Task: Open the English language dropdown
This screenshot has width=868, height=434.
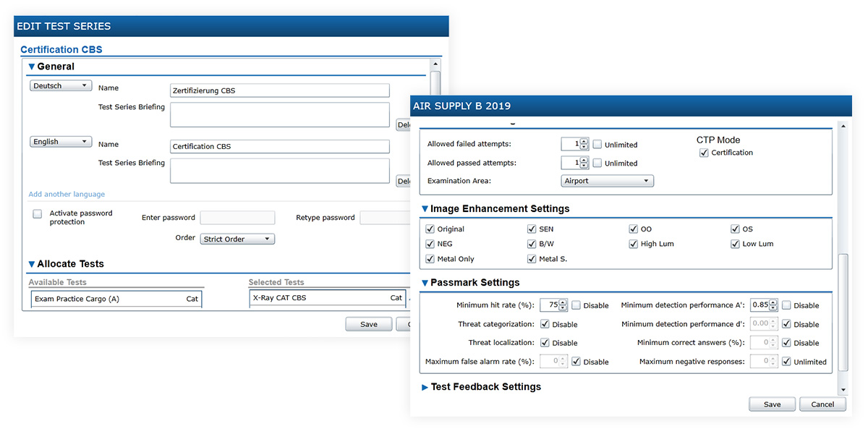Action: pyautogui.click(x=61, y=142)
